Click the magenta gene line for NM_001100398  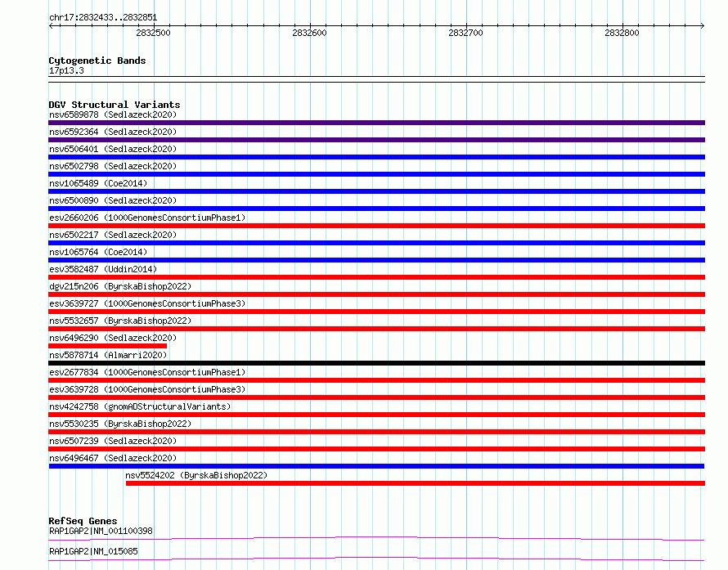[x=376, y=538]
